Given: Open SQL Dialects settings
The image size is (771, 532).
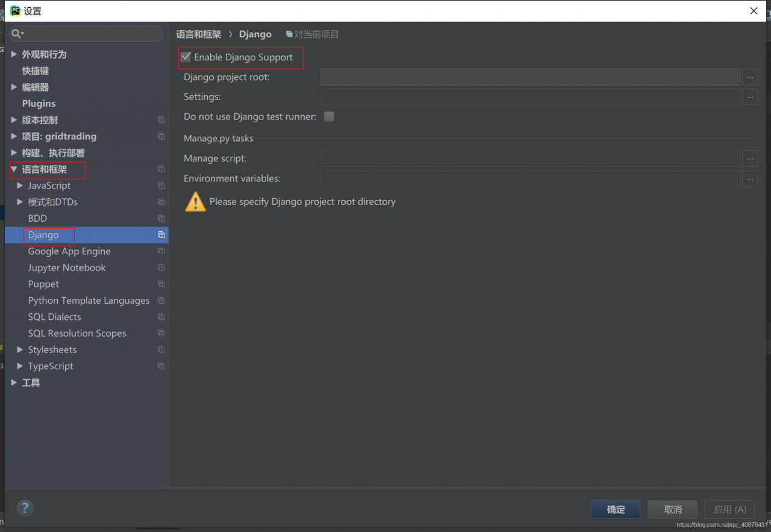Looking at the screenshot, I should click(x=54, y=317).
